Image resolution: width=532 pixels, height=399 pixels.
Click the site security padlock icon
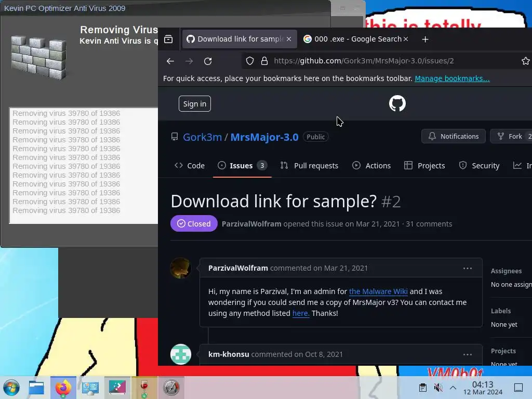[x=264, y=61]
